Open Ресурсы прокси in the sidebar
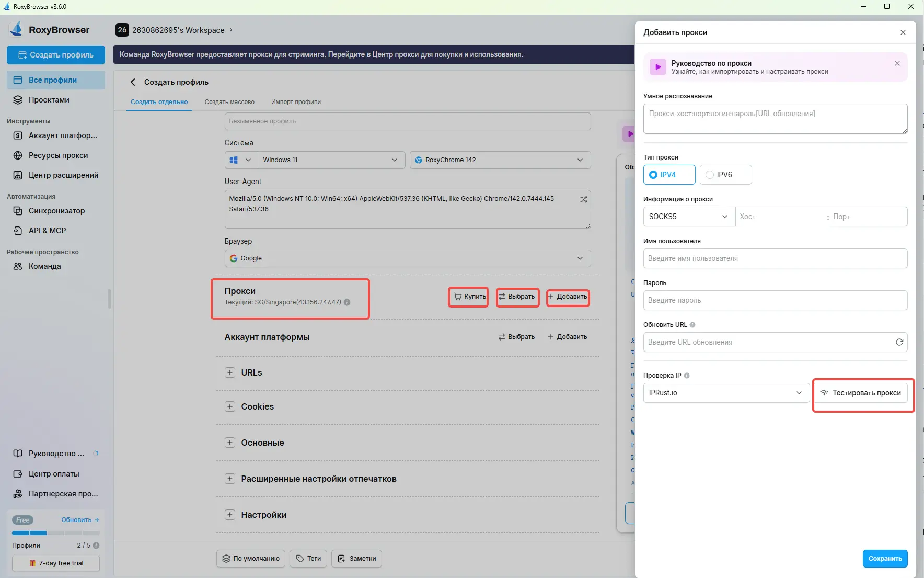The image size is (924, 578). coord(58,155)
